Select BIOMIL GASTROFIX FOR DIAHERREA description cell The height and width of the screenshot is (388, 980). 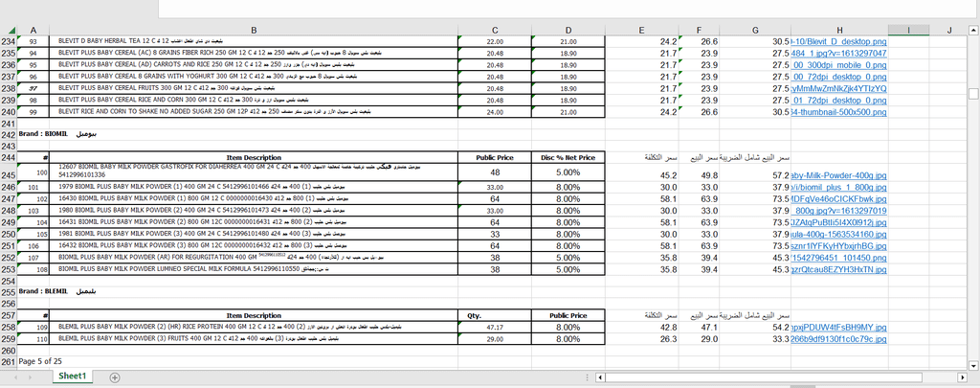[253, 172]
